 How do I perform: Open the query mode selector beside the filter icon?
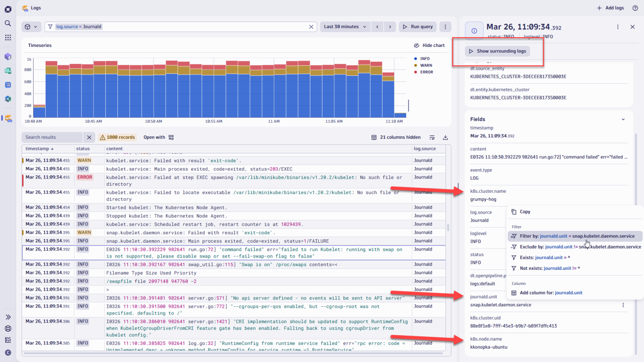coord(31,26)
